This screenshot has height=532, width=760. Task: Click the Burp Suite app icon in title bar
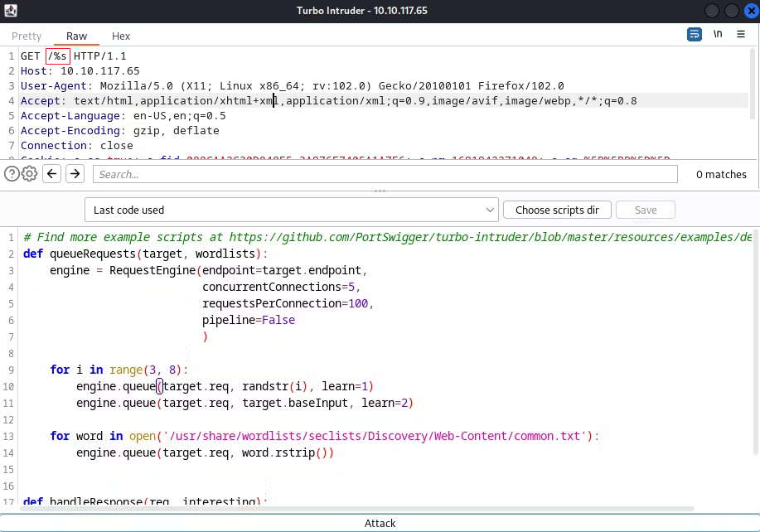11,10
